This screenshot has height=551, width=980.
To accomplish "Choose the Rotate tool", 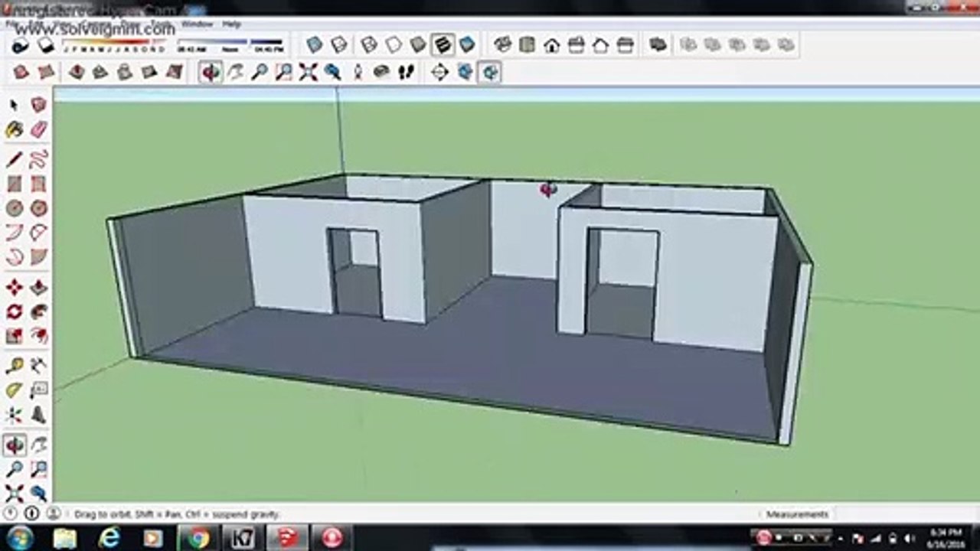I will (15, 311).
